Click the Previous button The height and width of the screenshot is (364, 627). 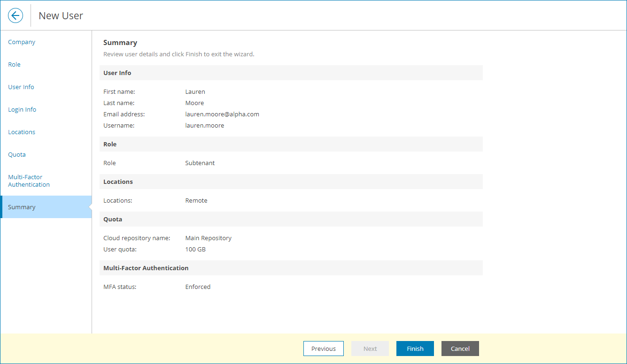coord(324,349)
